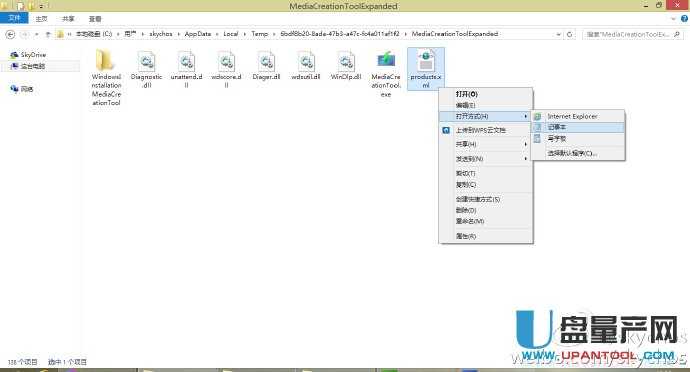Open with Internet Explorer from submenu
Viewport: 690px width, 372px height.
pyautogui.click(x=578, y=116)
